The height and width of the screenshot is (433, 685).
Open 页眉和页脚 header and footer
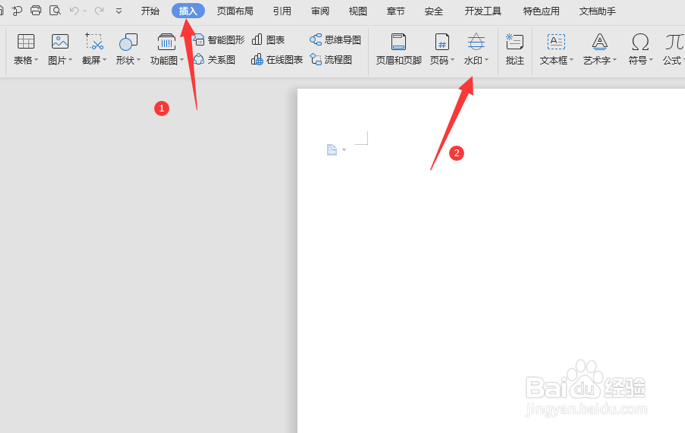pyautogui.click(x=398, y=50)
